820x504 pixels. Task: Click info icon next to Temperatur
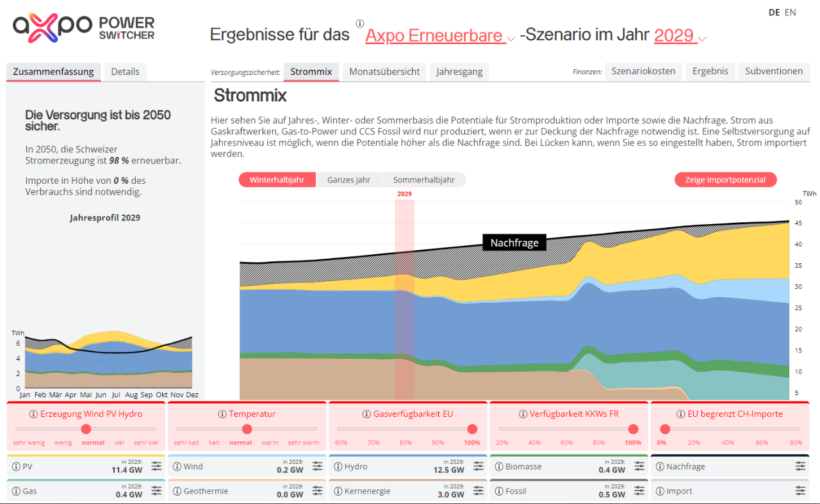tap(222, 414)
